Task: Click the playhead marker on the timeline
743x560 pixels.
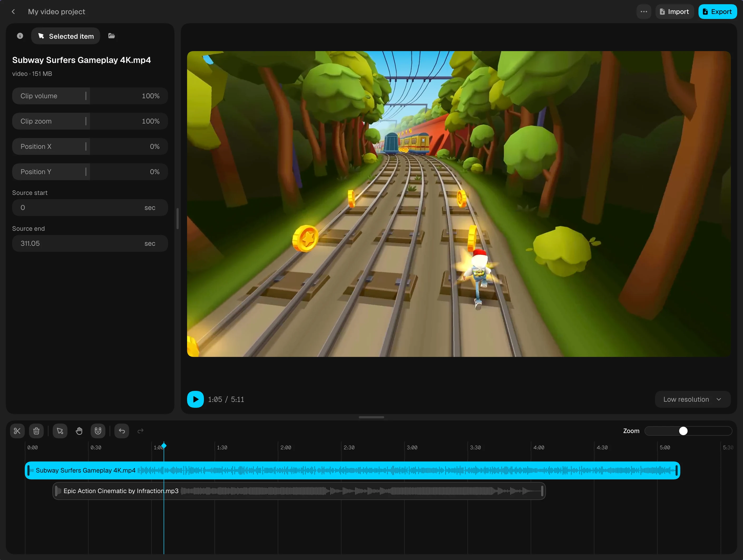Action: click(164, 446)
